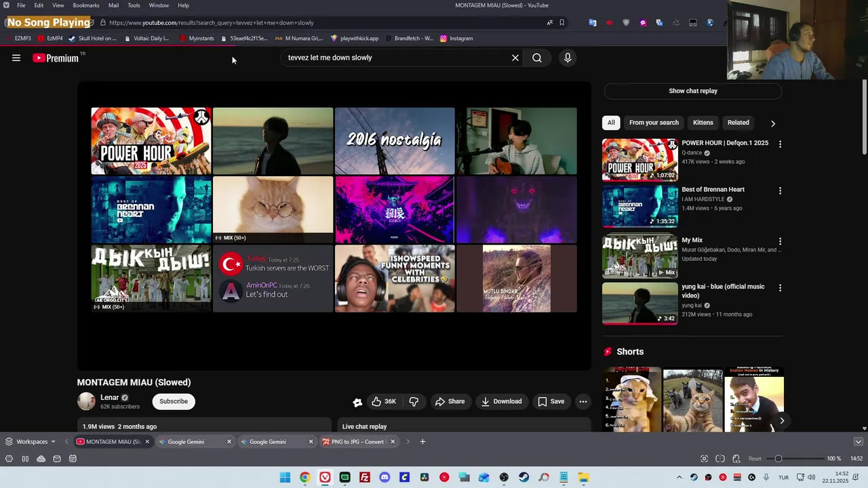Image resolution: width=868 pixels, height=488 pixels.
Task: Switch to the PNG to JPG tab
Action: 354,442
